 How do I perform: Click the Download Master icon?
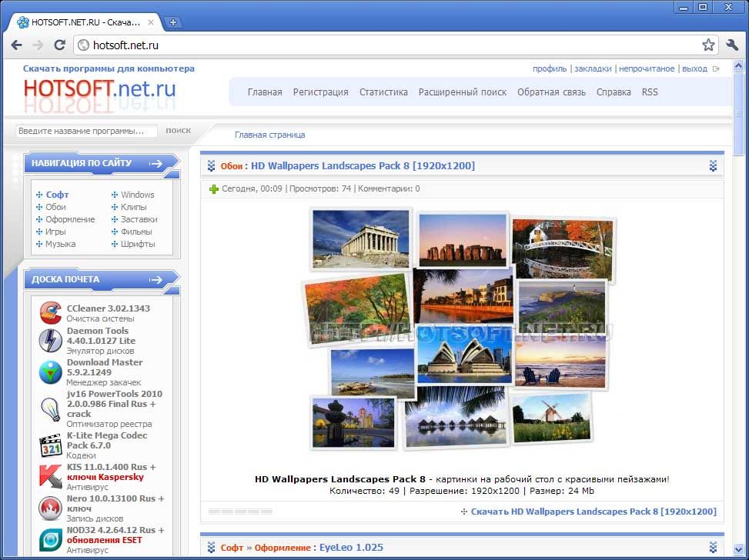click(x=51, y=372)
